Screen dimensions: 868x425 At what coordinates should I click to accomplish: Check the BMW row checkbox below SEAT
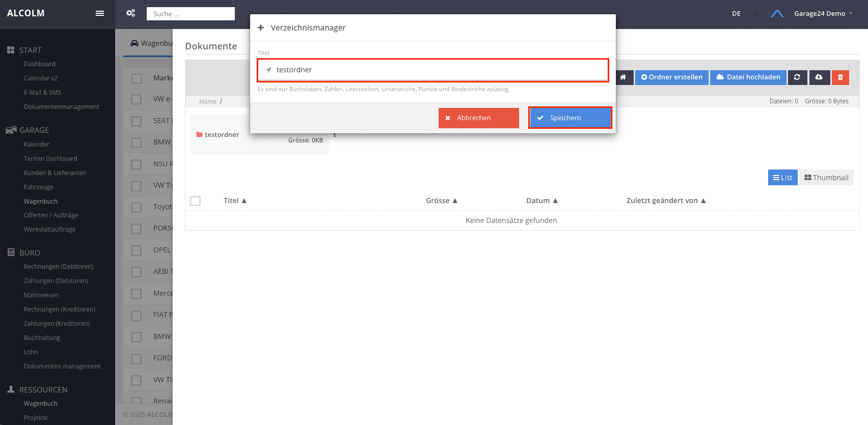pos(137,143)
